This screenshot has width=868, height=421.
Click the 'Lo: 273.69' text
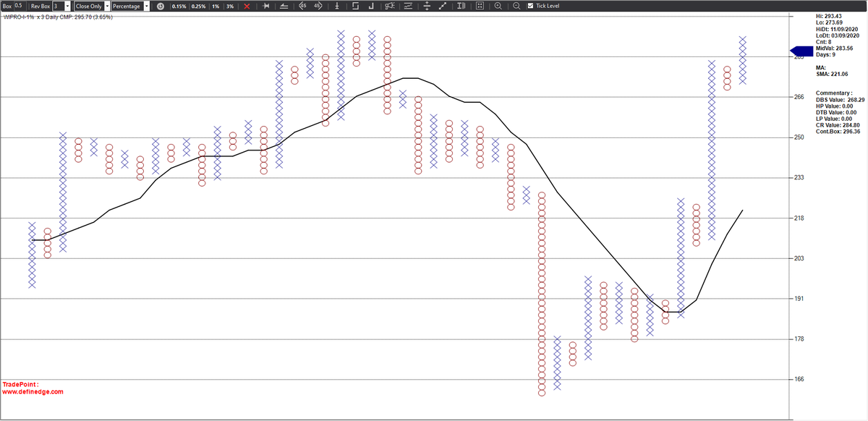click(x=829, y=22)
